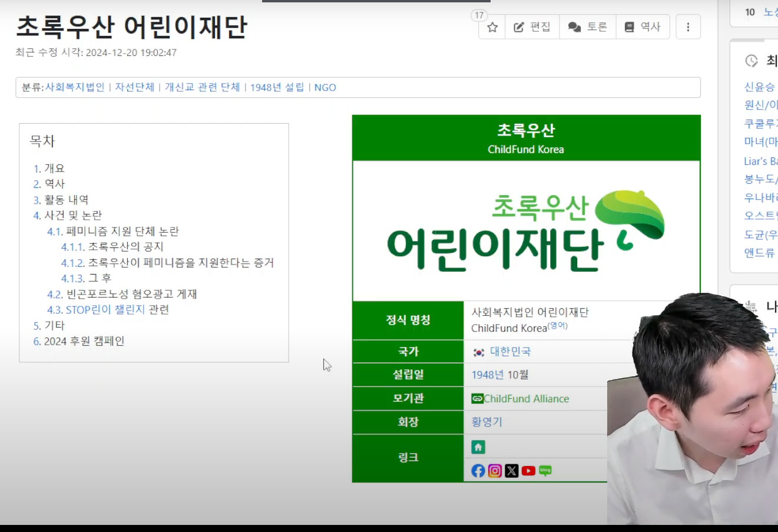Open the three-dot more options menu
Viewport: 778px width, 532px height.
(x=688, y=27)
